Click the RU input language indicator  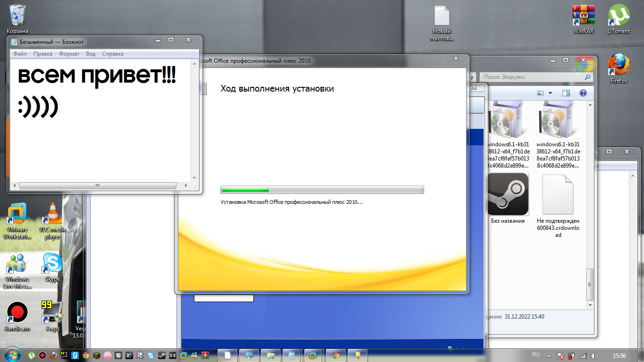(x=536, y=354)
